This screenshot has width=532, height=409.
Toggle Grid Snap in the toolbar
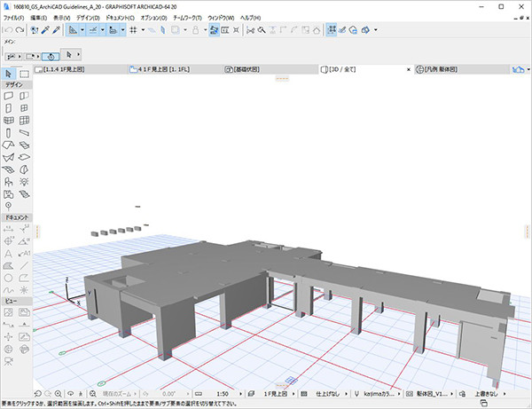click(133, 30)
